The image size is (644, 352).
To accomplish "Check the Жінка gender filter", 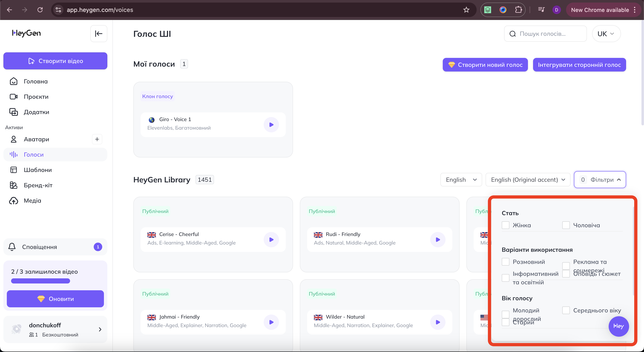I will point(506,225).
